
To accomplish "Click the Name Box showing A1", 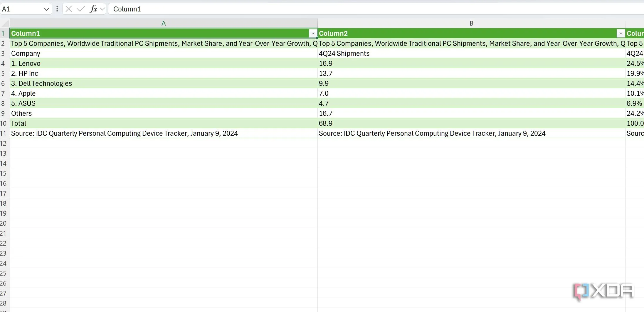I will click(x=21, y=9).
